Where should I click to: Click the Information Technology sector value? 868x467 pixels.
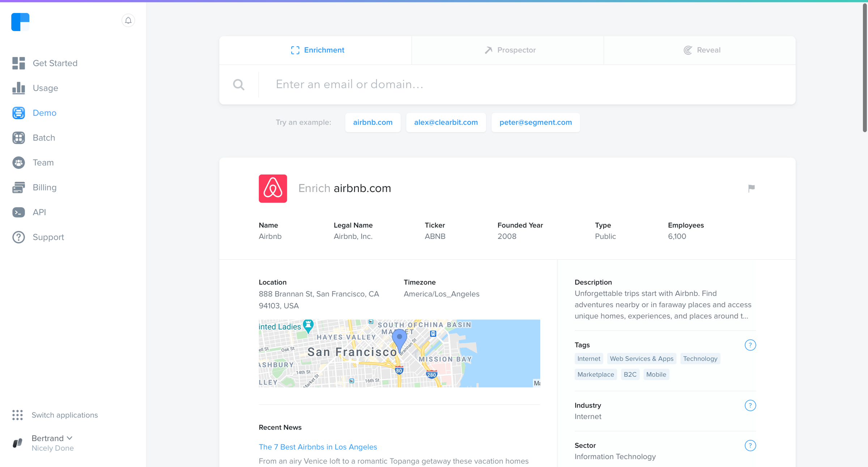coord(615,457)
